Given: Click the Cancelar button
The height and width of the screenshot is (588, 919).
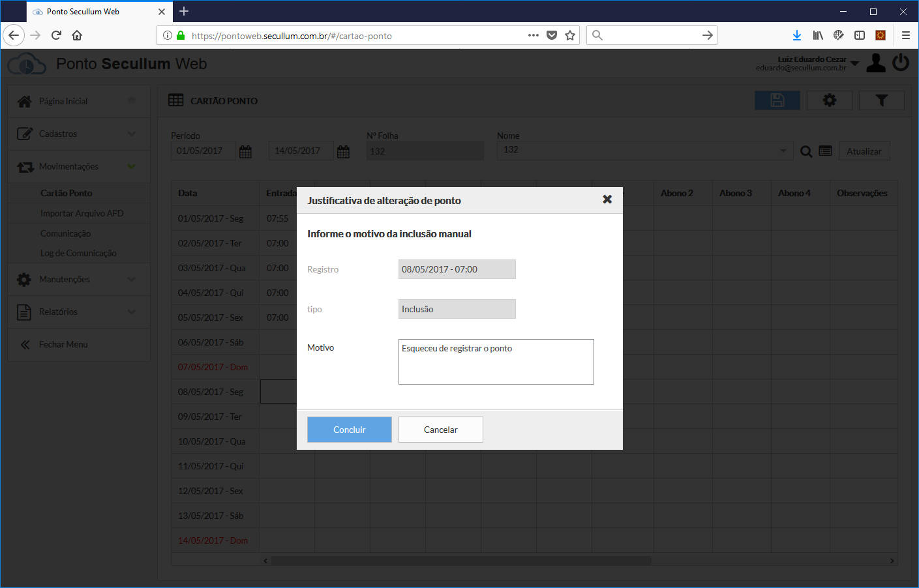Looking at the screenshot, I should 441,430.
